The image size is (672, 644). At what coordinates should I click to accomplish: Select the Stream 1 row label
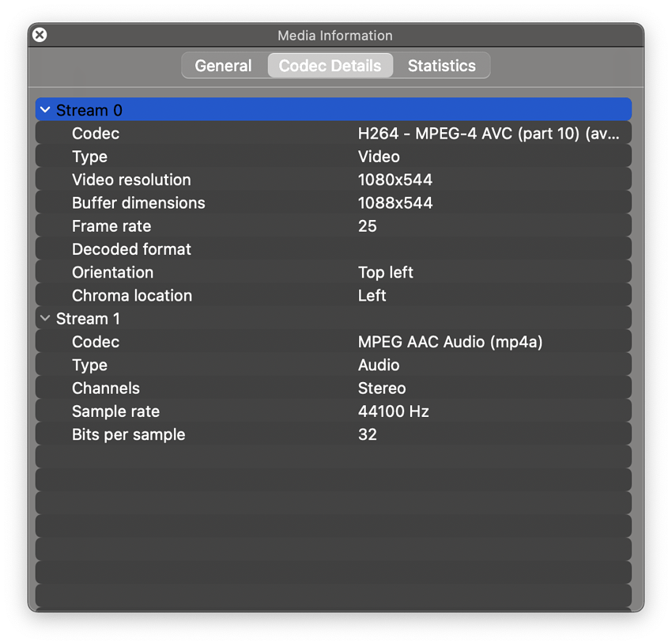coord(89,319)
